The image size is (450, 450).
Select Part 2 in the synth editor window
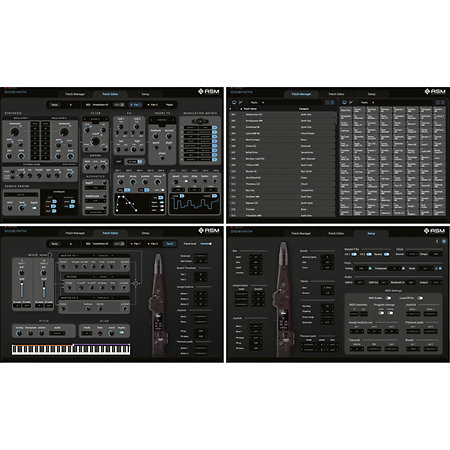(153, 105)
